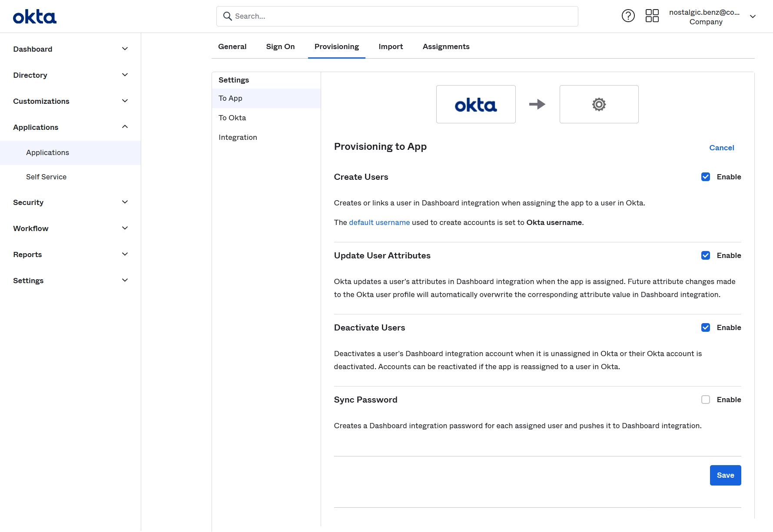773x532 pixels.
Task: Open the default username link
Action: click(379, 222)
